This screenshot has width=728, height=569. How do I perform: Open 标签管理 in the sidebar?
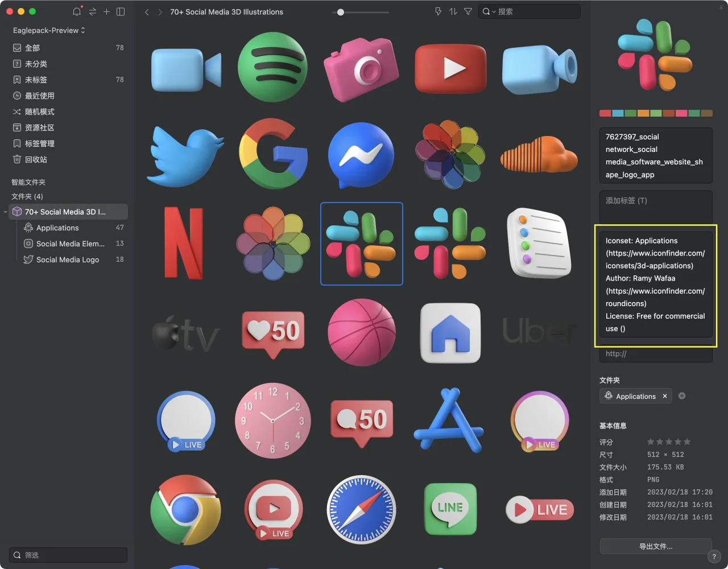pos(68,143)
